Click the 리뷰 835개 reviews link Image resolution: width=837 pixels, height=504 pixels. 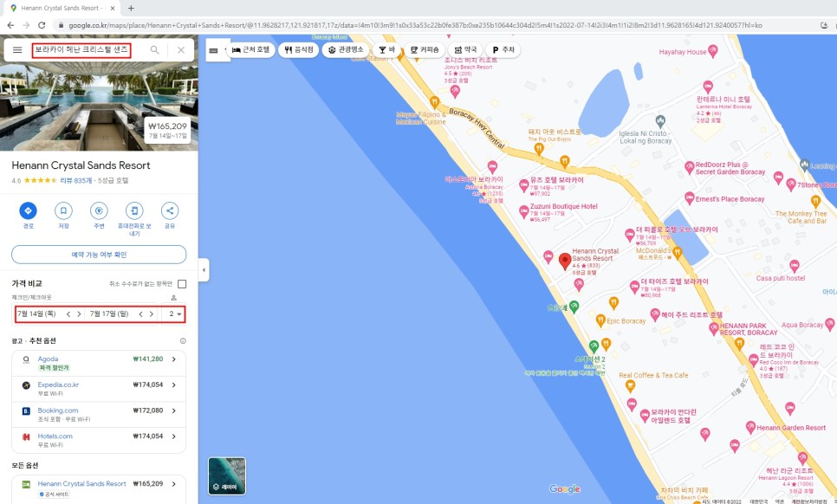coord(75,181)
